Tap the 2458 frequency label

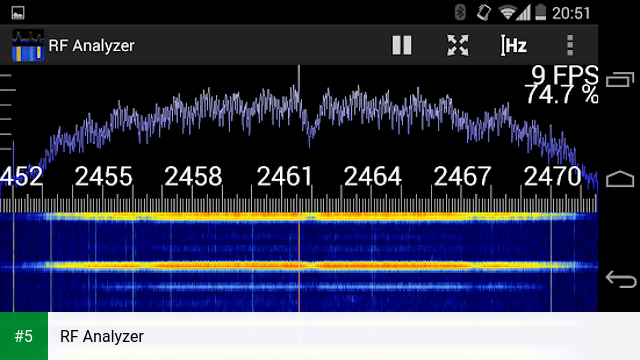pyautogui.click(x=193, y=176)
